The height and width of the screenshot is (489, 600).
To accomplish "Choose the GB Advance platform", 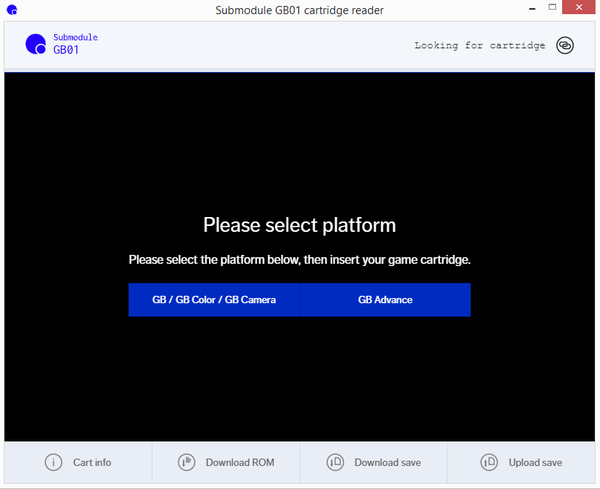I will pyautogui.click(x=385, y=299).
